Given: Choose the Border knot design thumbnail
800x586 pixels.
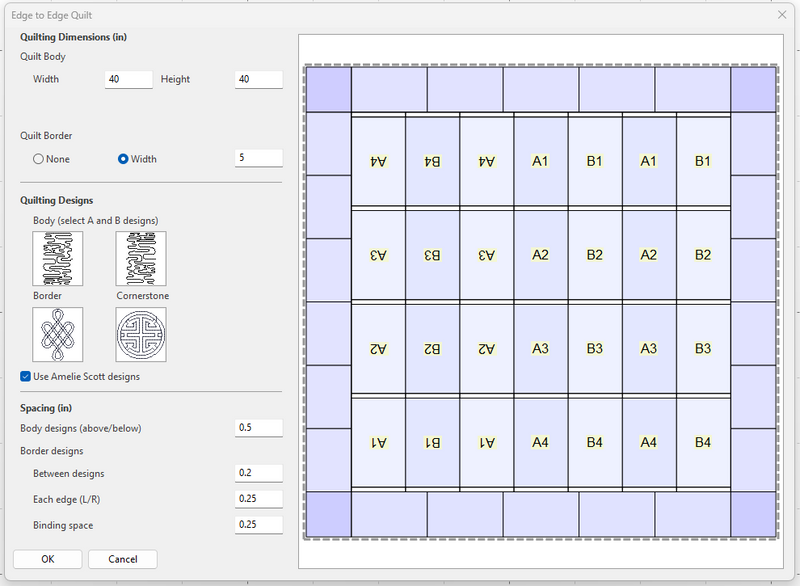Looking at the screenshot, I should point(58,334).
